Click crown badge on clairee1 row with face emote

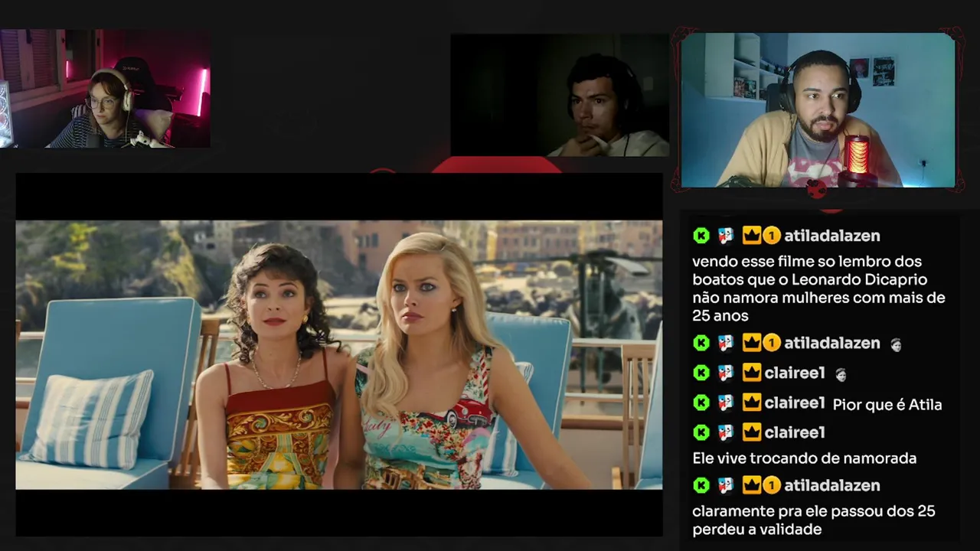[752, 373]
